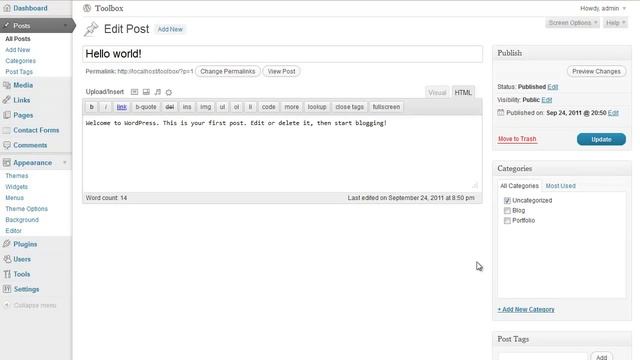The width and height of the screenshot is (640, 360).
Task: Click the Add an Image upload icon
Action: click(134, 92)
